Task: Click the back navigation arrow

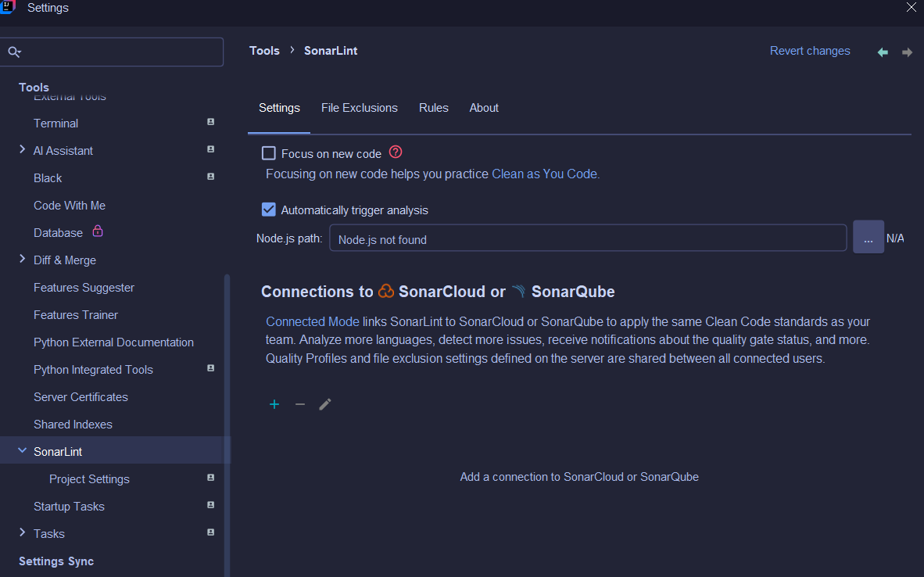Action: pos(883,52)
